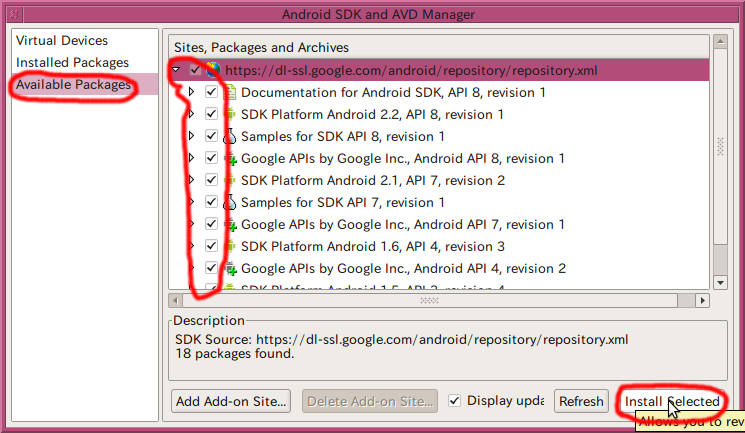Image resolution: width=745 pixels, height=433 pixels.
Task: Click the Documentation for Android SDK document icon
Action: tap(230, 92)
